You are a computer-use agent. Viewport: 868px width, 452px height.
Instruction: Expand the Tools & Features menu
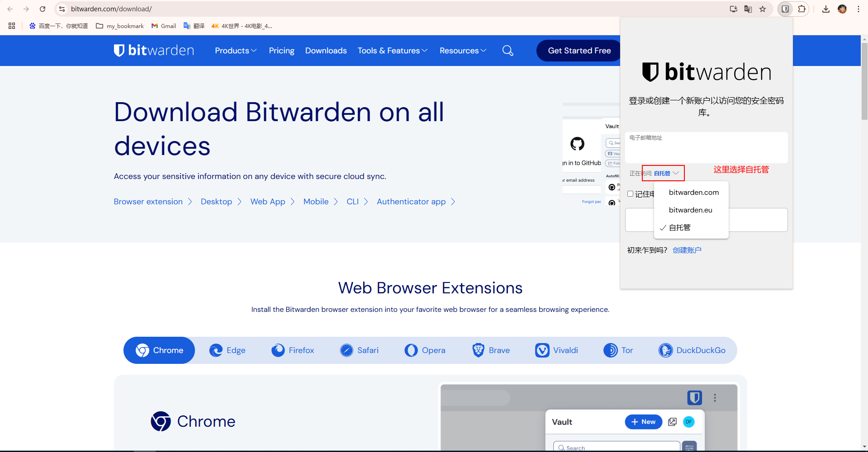point(392,51)
